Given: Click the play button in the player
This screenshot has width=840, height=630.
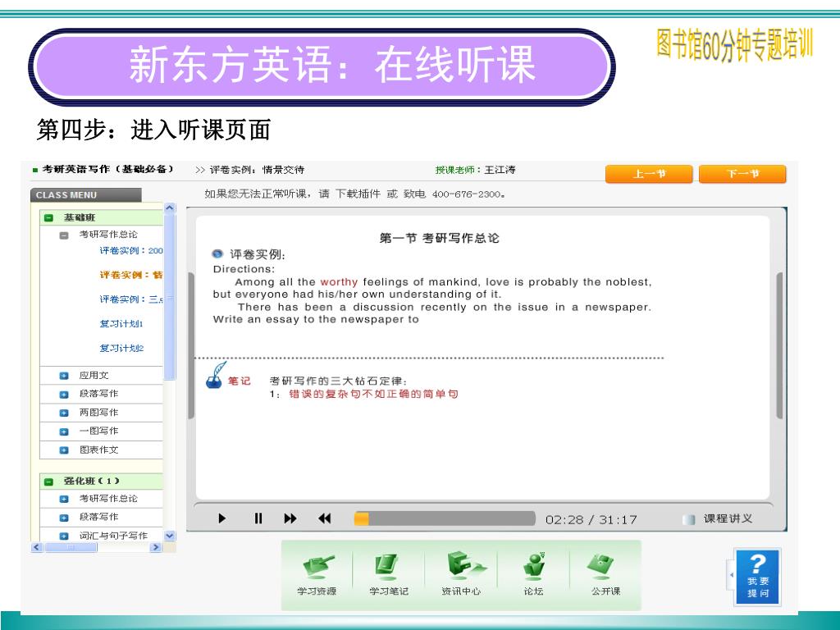Looking at the screenshot, I should (x=221, y=518).
